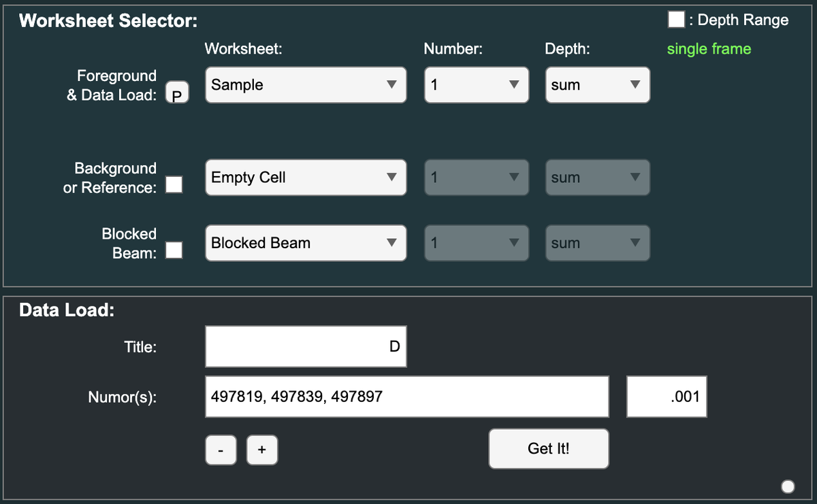This screenshot has height=504, width=817.
Task: Enable the Blocked Beam checkbox
Action: point(174,250)
